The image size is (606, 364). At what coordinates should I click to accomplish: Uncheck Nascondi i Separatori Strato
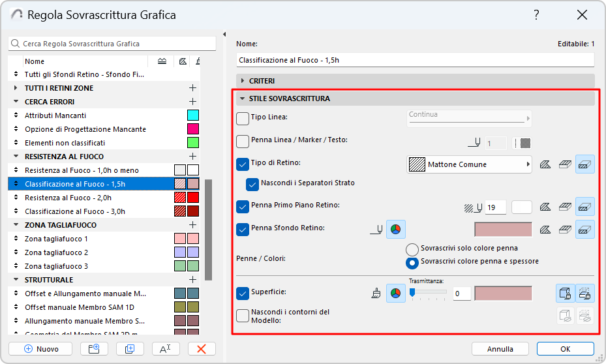pyautogui.click(x=252, y=185)
